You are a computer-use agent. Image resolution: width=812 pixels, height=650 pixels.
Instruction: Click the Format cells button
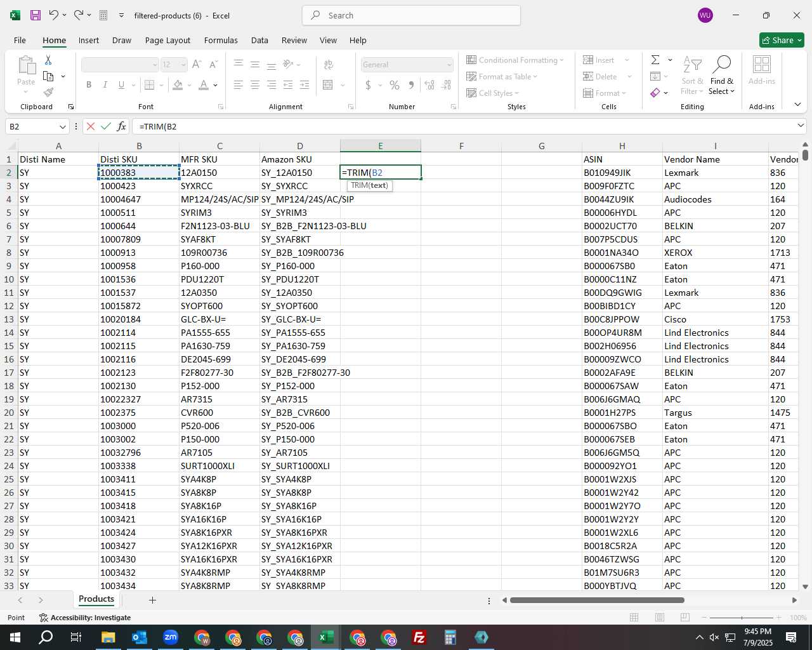click(605, 93)
